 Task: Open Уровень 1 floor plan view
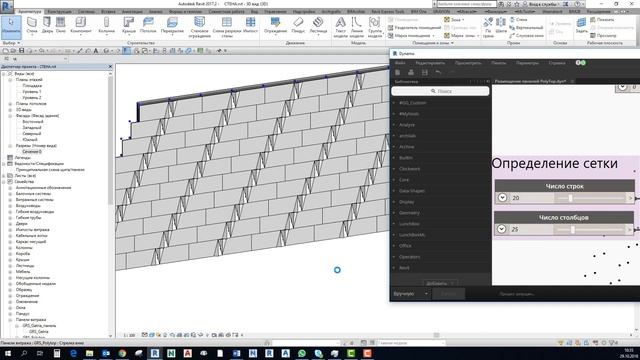coord(32,92)
